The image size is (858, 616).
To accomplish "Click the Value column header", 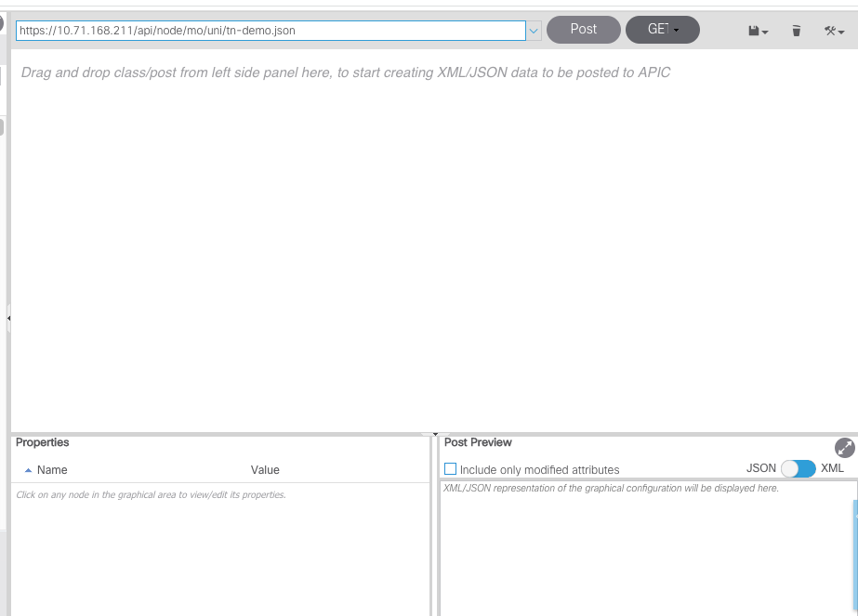I will pyautogui.click(x=265, y=470).
